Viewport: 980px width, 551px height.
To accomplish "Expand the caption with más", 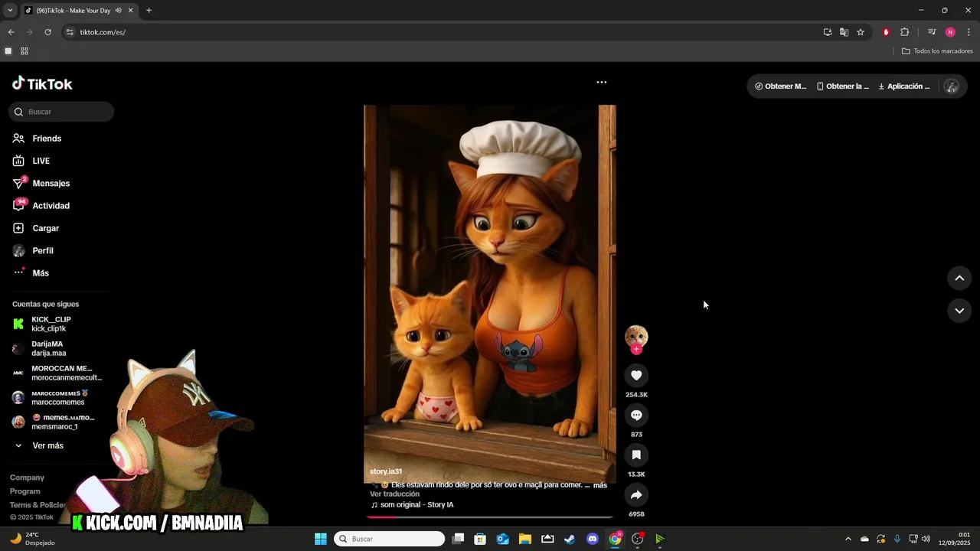I will click(600, 485).
